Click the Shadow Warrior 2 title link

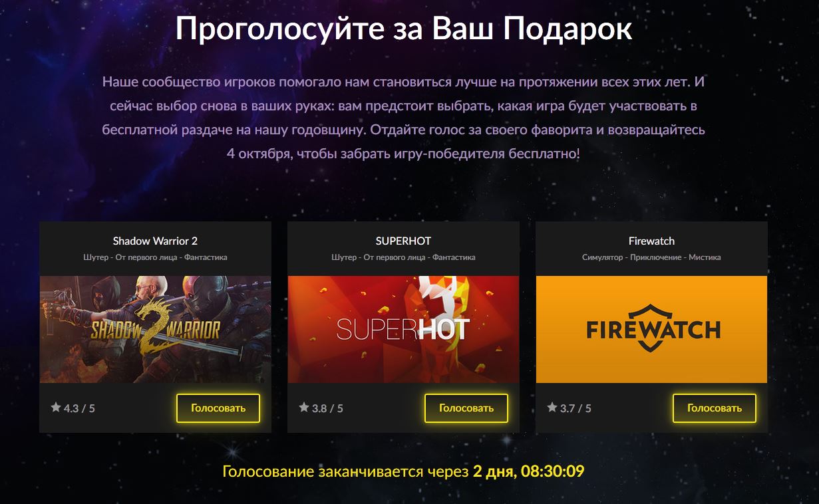click(155, 241)
